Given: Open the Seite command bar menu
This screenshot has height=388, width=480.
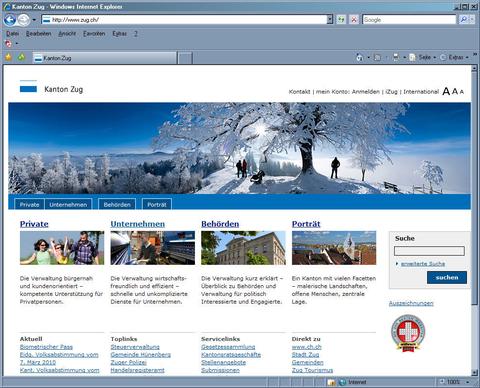Looking at the screenshot, I should pos(423,57).
